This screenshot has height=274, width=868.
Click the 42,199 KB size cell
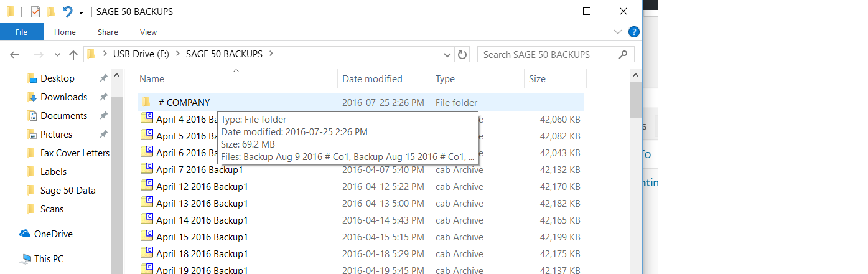coord(560,237)
